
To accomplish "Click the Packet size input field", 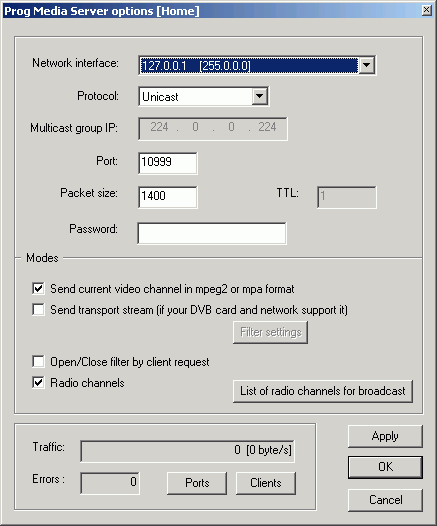I will point(168,197).
